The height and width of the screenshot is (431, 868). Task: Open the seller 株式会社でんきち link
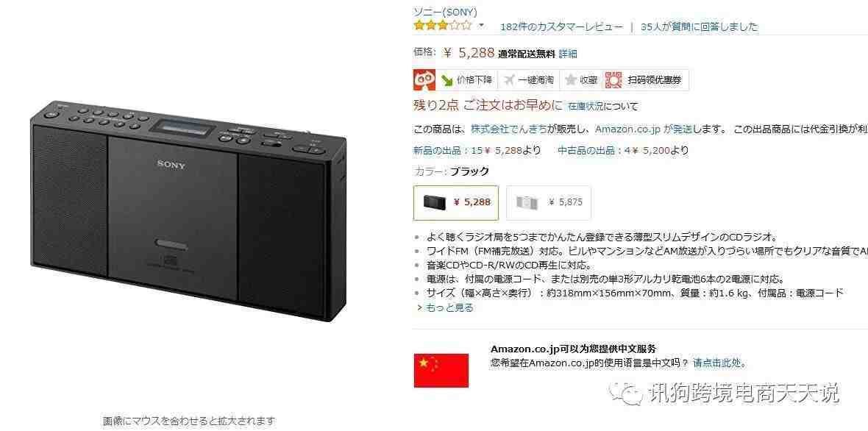(x=509, y=129)
